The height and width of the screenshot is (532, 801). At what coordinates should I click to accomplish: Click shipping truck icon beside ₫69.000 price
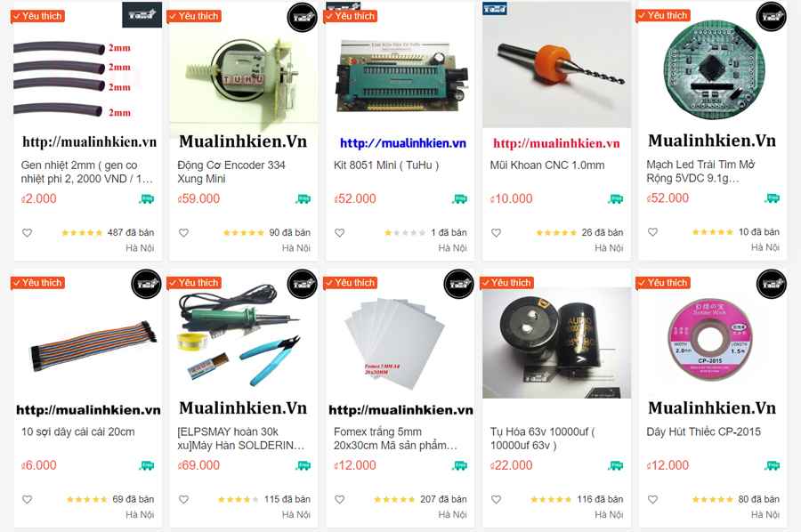[303, 465]
